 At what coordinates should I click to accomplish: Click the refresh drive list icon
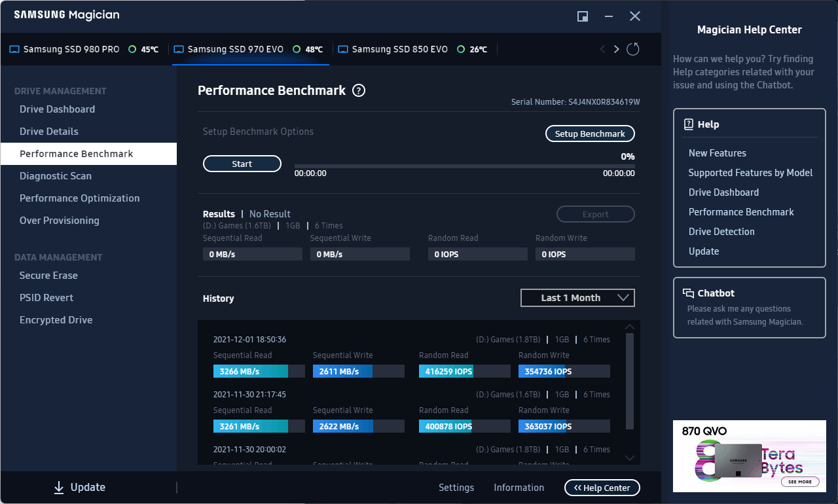(632, 49)
